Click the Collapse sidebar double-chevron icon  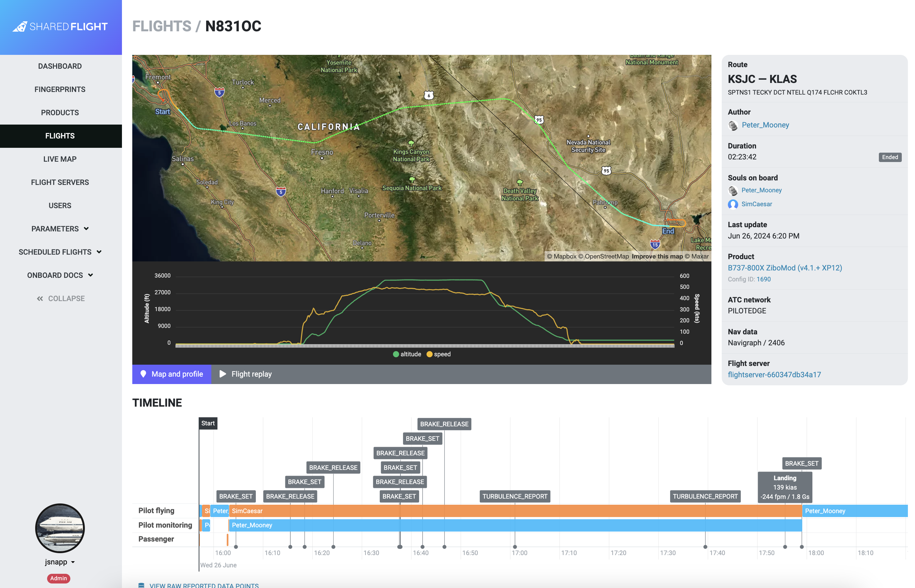(40, 299)
